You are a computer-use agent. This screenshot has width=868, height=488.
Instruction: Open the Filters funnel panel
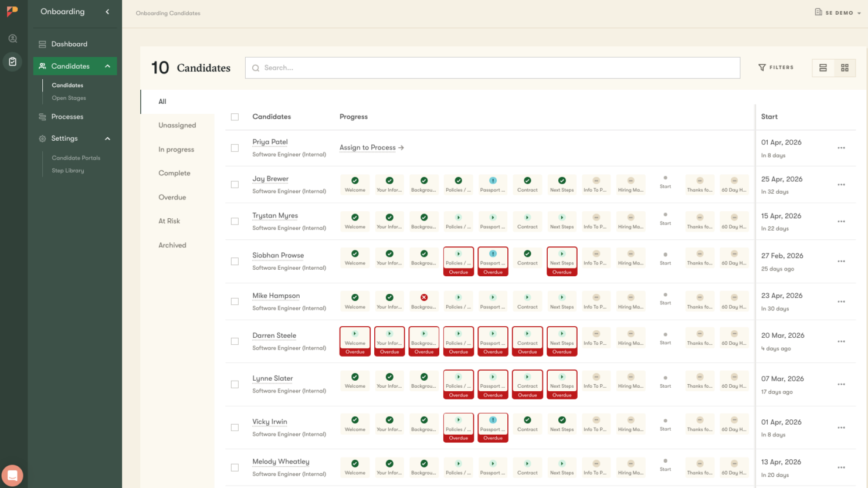coord(775,67)
